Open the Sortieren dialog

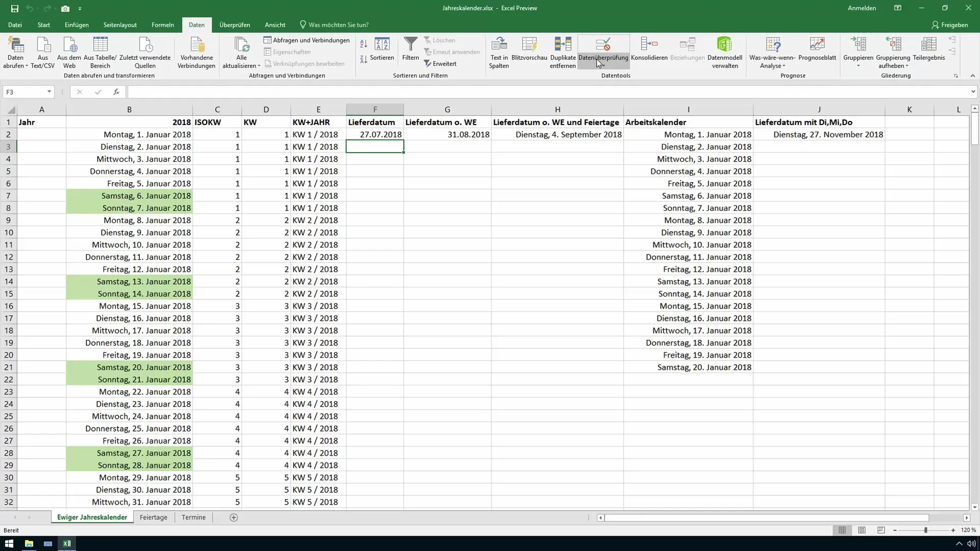click(382, 49)
